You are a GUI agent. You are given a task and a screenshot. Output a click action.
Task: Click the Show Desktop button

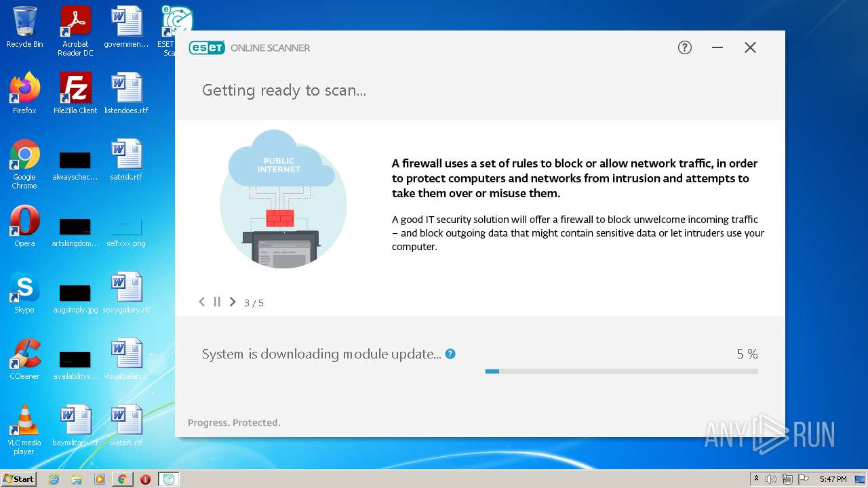861,479
